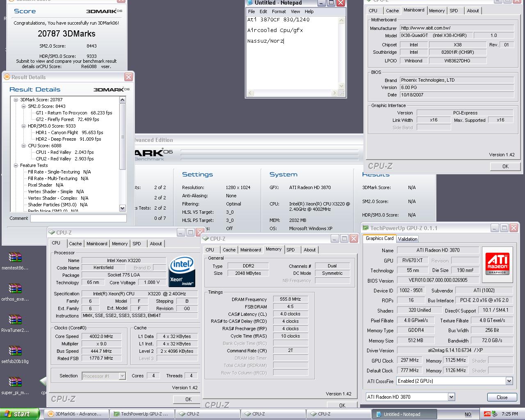This screenshot has height=420, width=525.
Task: Open Notepad Edit menu
Action: coord(263,11)
